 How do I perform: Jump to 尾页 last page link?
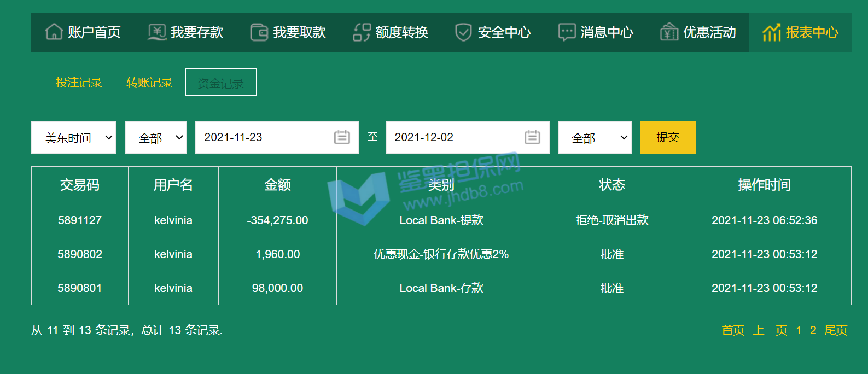836,330
